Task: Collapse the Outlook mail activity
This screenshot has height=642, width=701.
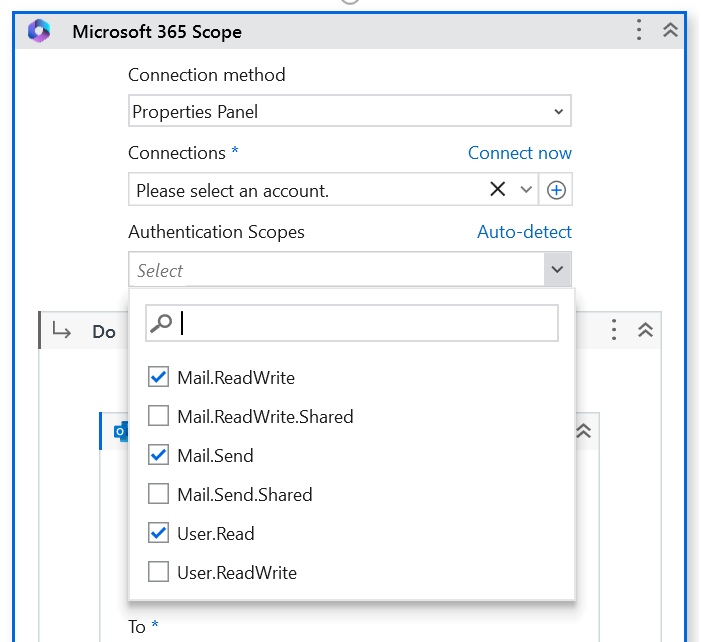Action: tap(583, 431)
